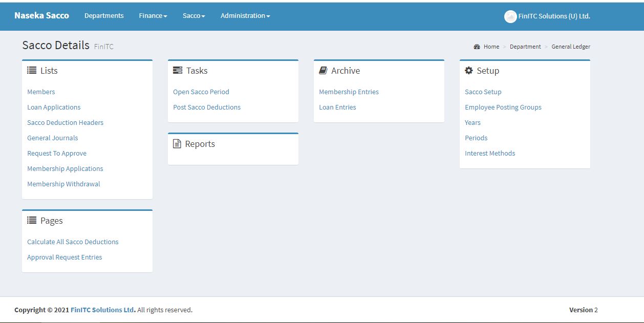Screen dimensions: 644x323
Task: Open Employee Posting Groups setup
Action: coord(503,107)
